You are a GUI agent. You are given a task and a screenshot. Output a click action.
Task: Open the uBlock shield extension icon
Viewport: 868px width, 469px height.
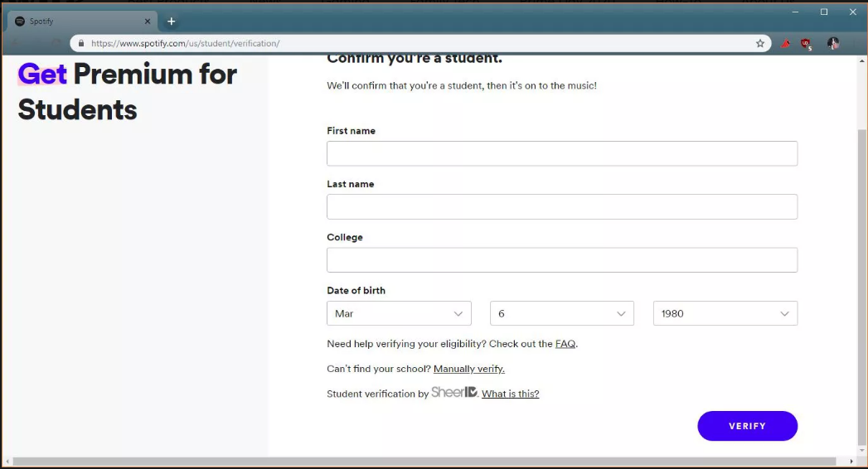806,44
